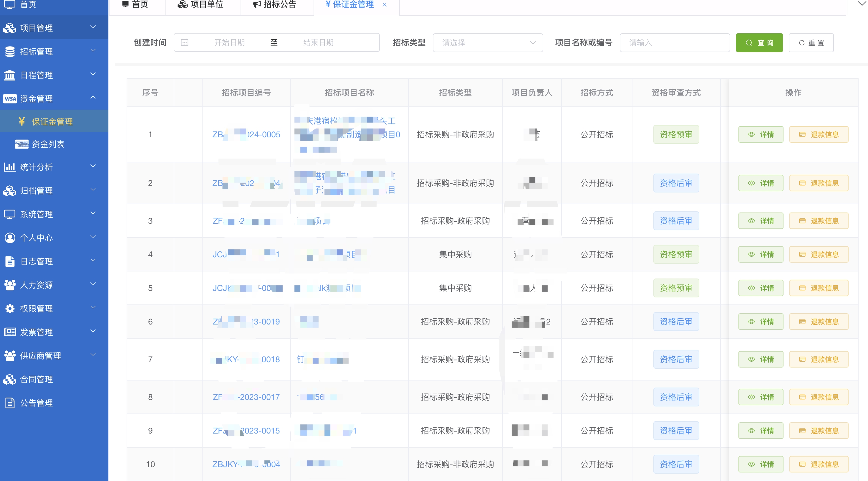Click the VISA icon beside 资金管理
This screenshot has width=868, height=481.
click(10, 99)
